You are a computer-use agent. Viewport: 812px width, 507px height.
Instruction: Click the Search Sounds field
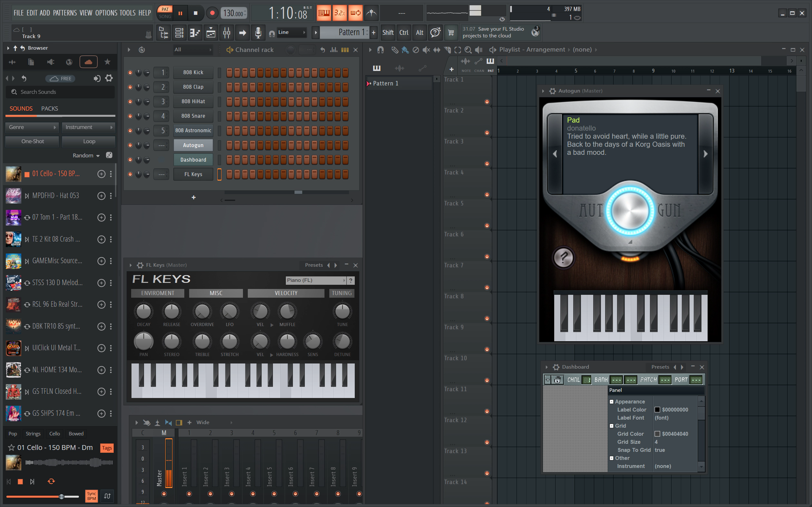coord(60,92)
